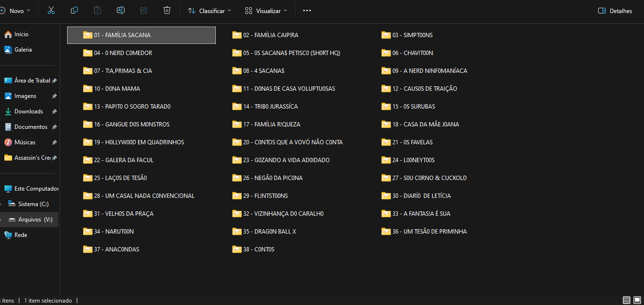Expand the Novo dropdown
The height and width of the screenshot is (305, 644).
[16, 11]
